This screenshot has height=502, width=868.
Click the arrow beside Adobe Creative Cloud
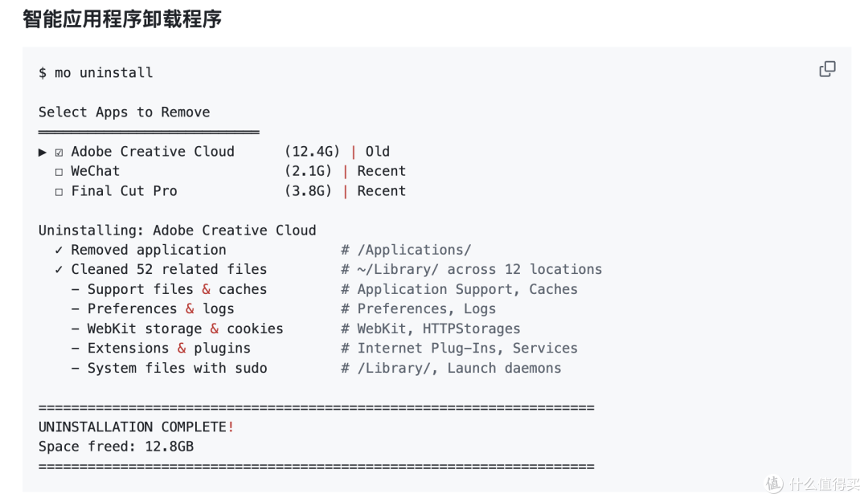(x=42, y=152)
